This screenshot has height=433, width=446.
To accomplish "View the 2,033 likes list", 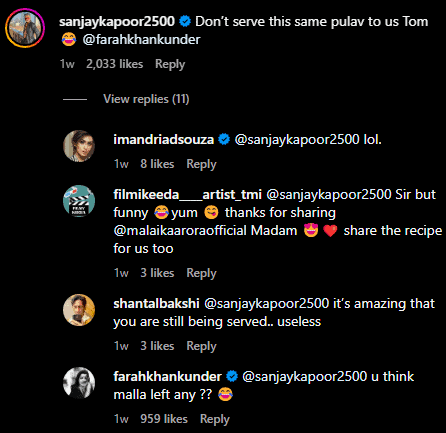I will 115,64.
